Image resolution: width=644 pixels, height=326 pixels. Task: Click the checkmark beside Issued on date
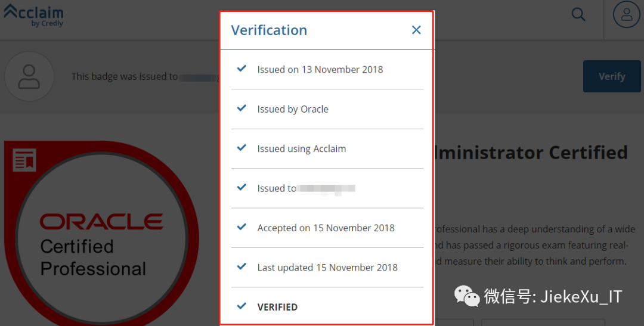click(x=241, y=69)
